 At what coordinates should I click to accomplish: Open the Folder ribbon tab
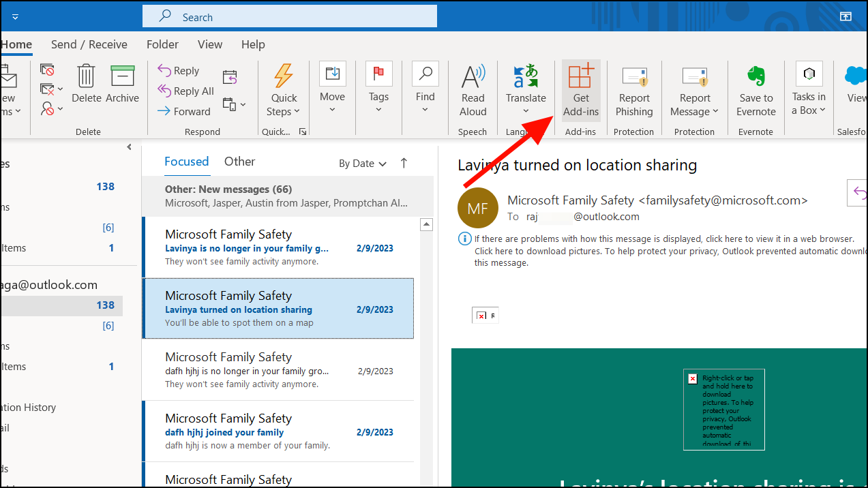click(162, 44)
